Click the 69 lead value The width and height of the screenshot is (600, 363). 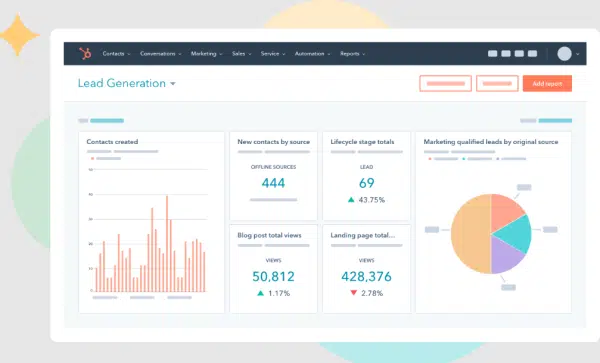pyautogui.click(x=366, y=183)
